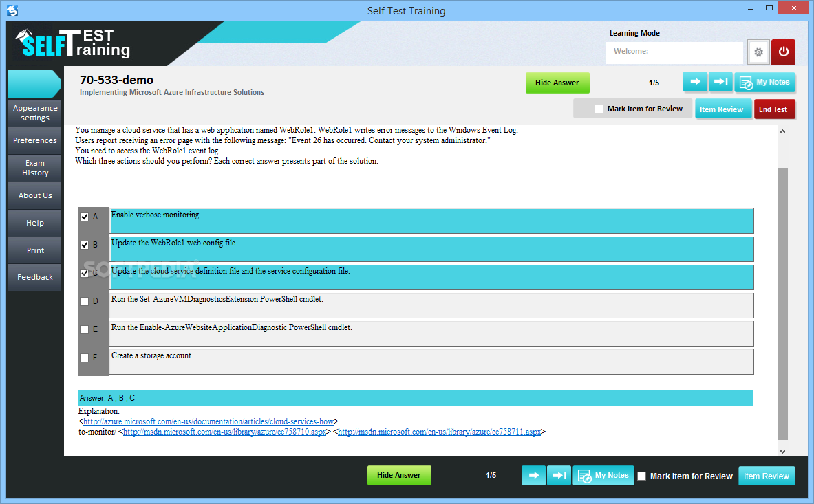The width and height of the screenshot is (814, 504).
Task: Go to next question with top arrow
Action: pos(695,82)
